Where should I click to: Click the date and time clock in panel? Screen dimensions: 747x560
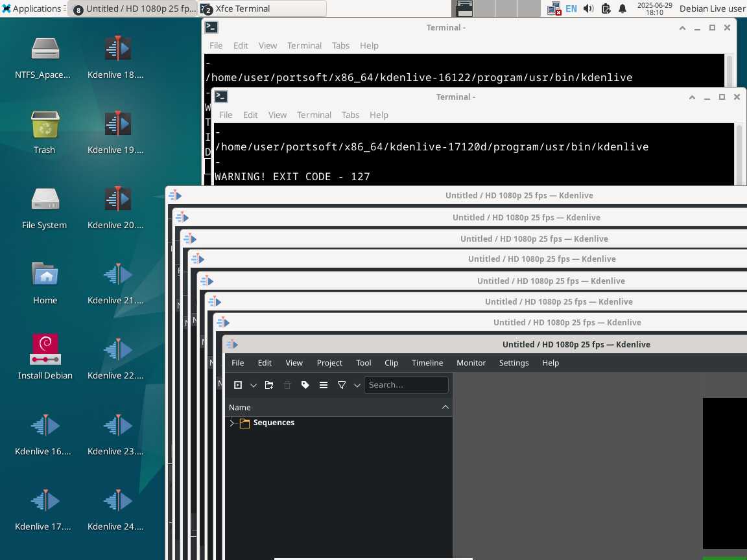tap(654, 8)
